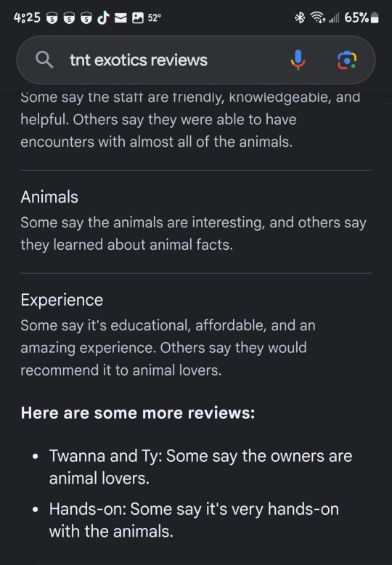392x565 pixels.
Task: Tap the battery indicator icon
Action: (375, 17)
